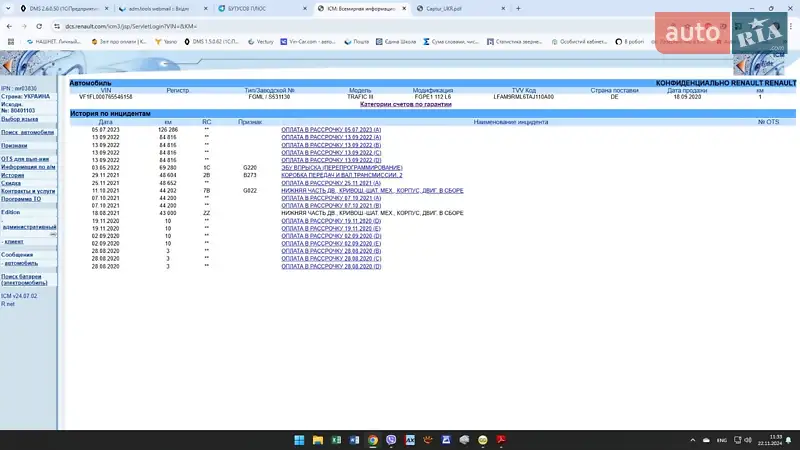Open ОПЛАТА В РАССРОЧКУ 05.07.2023 (A) link
Screen dimensions: 800x450
(x=331, y=130)
